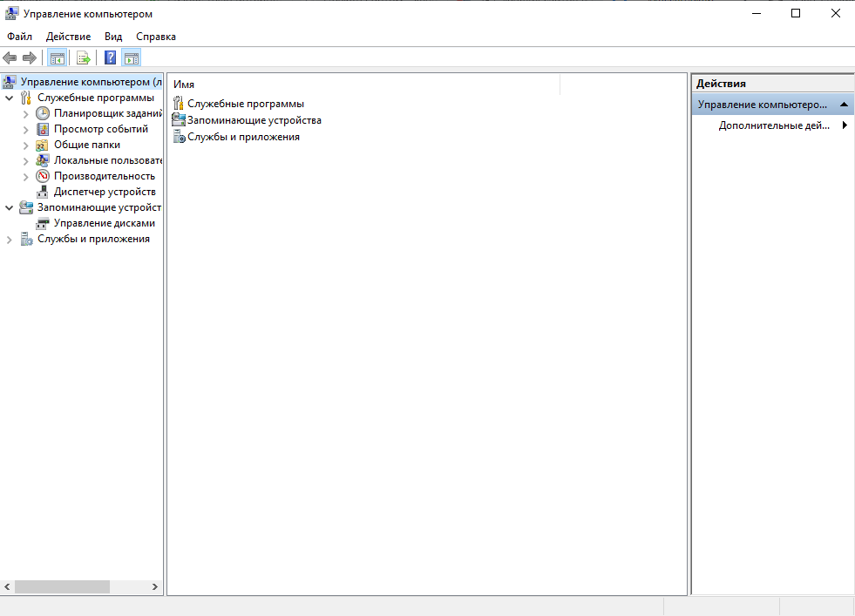Select Локальные пользователи label in the tree

(107, 160)
